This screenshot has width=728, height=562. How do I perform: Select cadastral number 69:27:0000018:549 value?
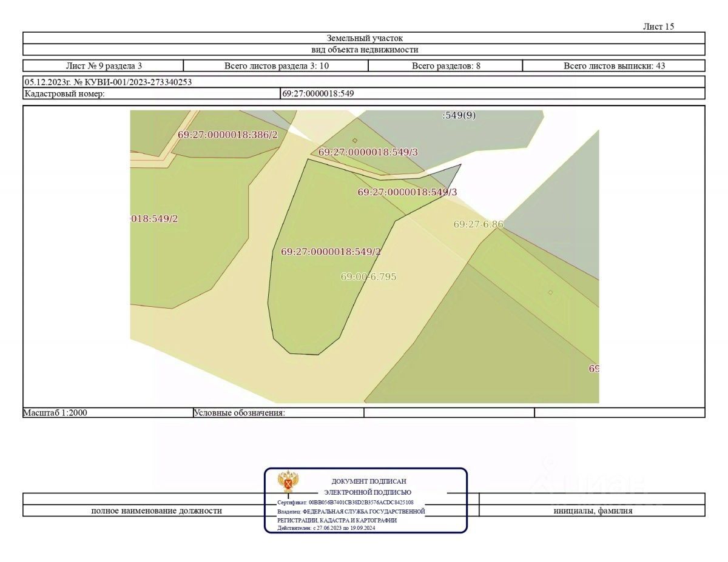(x=318, y=94)
